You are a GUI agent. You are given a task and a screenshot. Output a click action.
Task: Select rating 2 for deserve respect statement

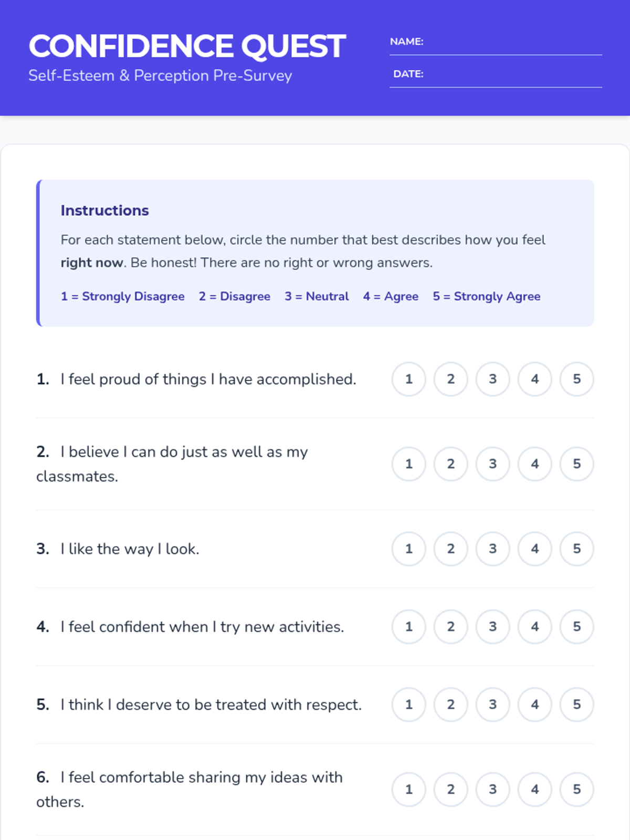(451, 705)
